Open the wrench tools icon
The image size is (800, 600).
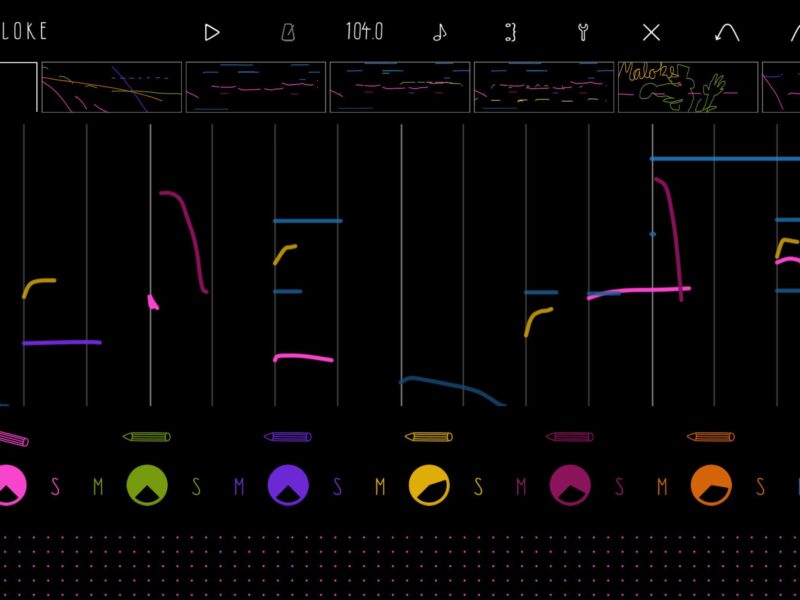(582, 33)
